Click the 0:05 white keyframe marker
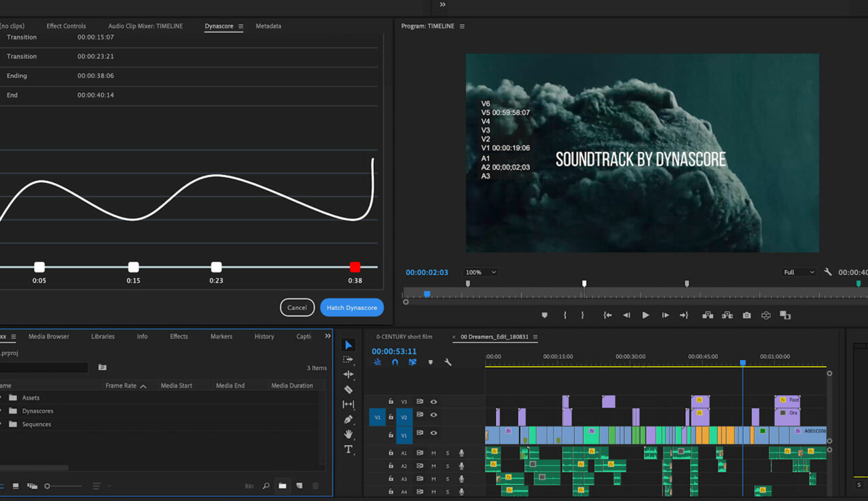 tap(39, 267)
